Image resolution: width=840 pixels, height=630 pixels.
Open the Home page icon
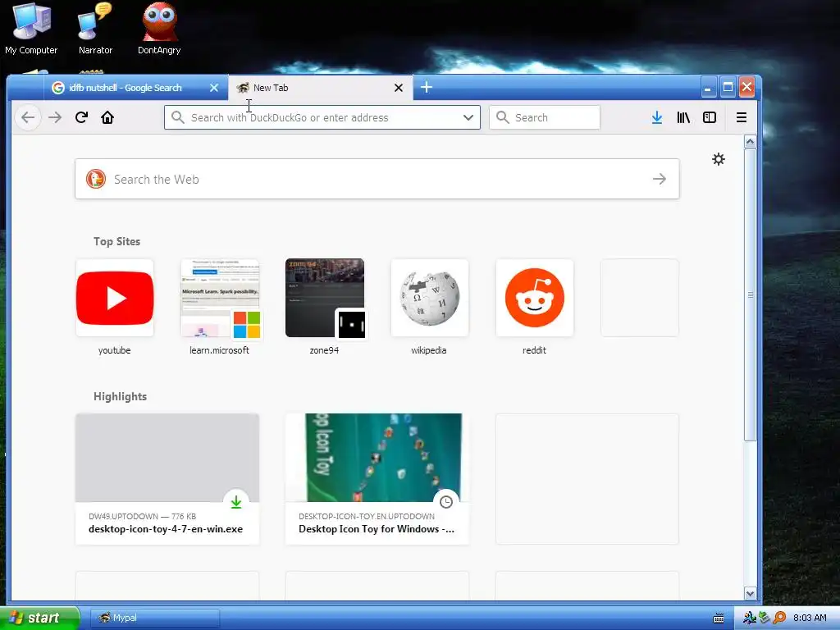click(x=107, y=117)
